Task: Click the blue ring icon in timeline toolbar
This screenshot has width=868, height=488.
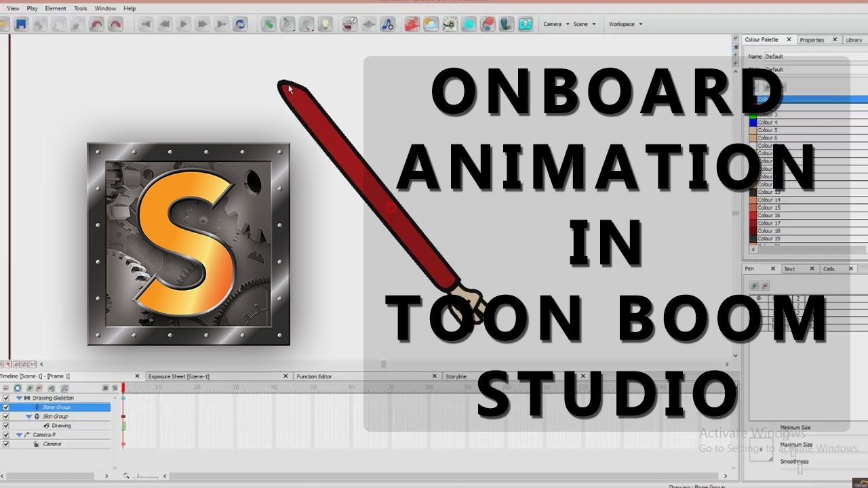Action: pos(18,388)
